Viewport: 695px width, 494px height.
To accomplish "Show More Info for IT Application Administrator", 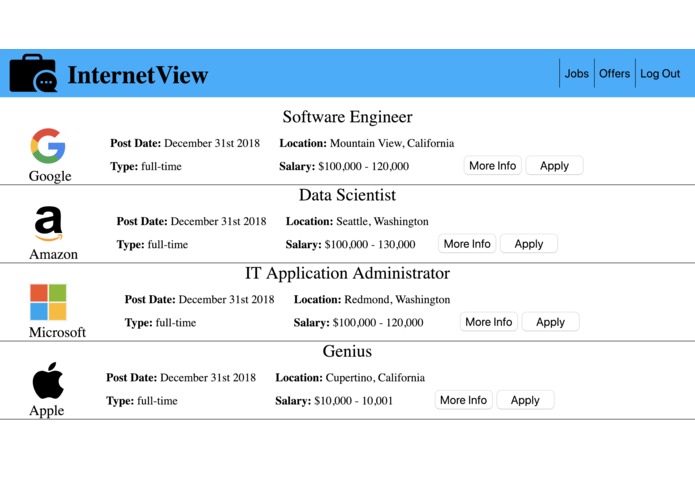I will [488, 322].
